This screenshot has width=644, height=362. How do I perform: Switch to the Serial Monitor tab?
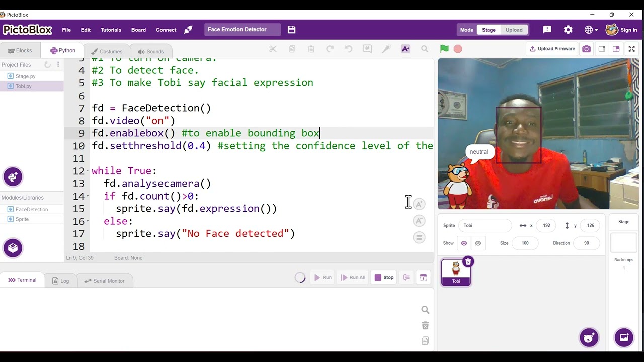coord(104,281)
